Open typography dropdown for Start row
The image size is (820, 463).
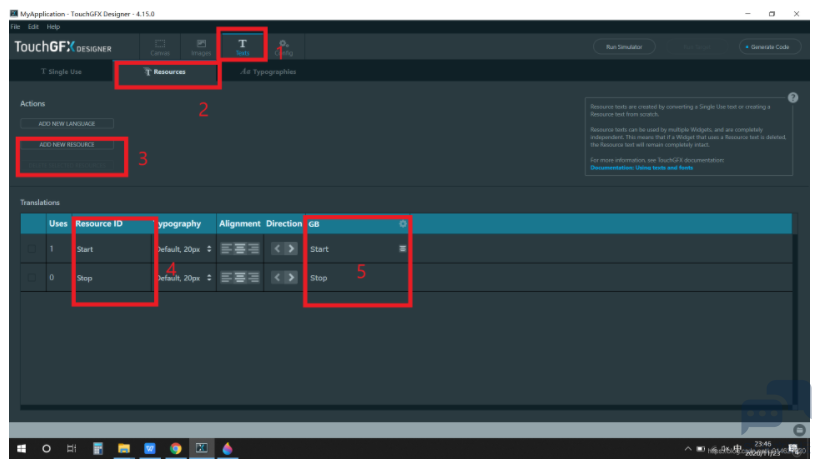tap(209, 249)
